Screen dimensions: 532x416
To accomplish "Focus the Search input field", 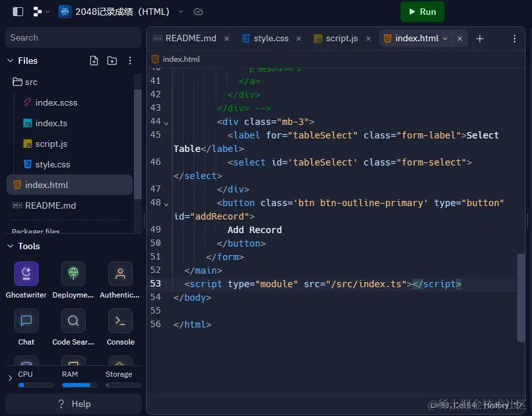I will pyautogui.click(x=73, y=37).
